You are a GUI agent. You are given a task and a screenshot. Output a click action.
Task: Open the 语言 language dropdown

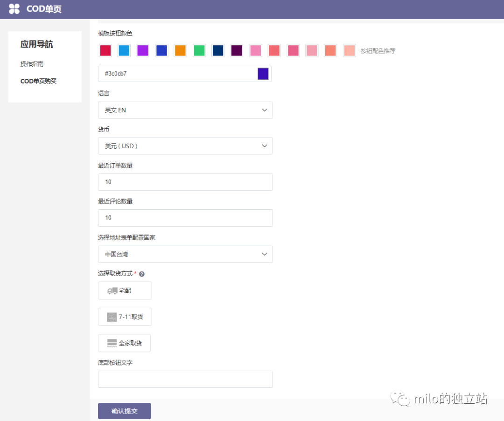pos(185,110)
